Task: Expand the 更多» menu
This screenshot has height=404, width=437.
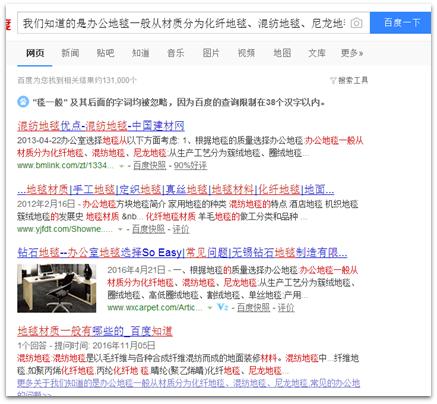Action: coord(352,53)
